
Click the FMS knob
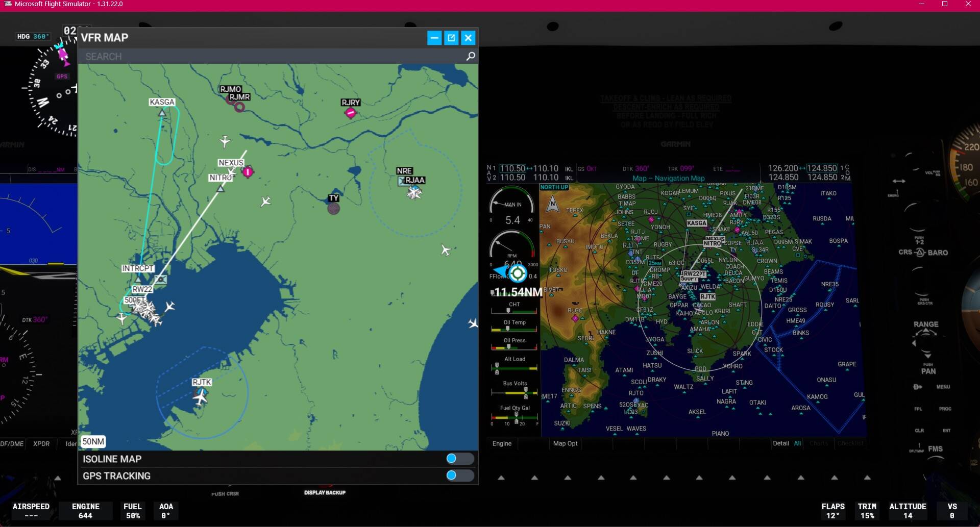tap(935, 449)
